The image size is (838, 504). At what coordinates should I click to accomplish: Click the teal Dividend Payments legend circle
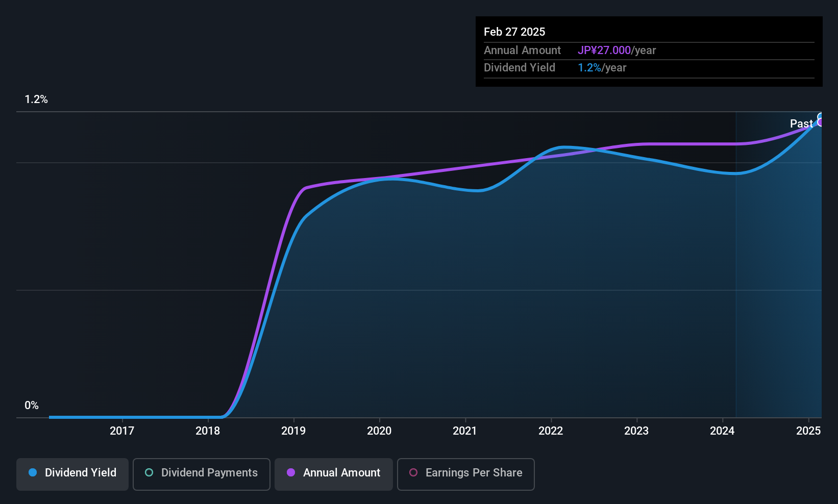click(x=149, y=472)
